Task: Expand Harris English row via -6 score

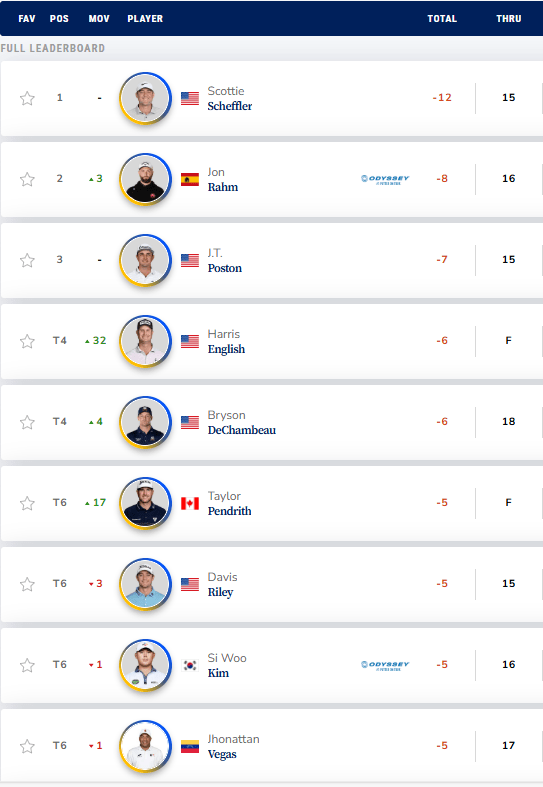Action: pos(442,341)
